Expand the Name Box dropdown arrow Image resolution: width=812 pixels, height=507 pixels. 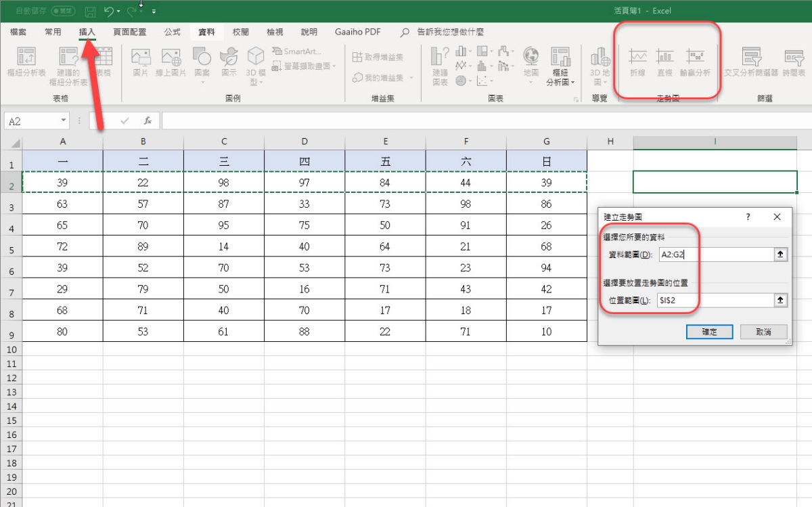pyautogui.click(x=64, y=121)
